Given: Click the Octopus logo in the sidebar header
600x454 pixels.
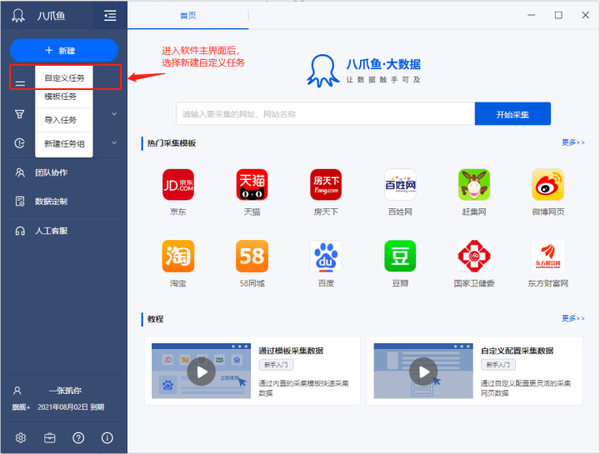Looking at the screenshot, I should click(18, 15).
